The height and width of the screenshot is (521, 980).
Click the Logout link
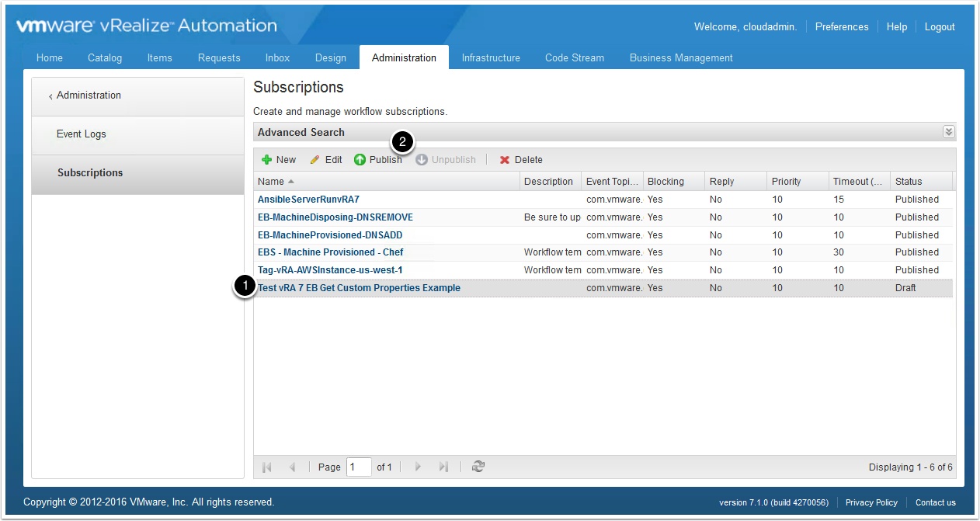click(940, 26)
